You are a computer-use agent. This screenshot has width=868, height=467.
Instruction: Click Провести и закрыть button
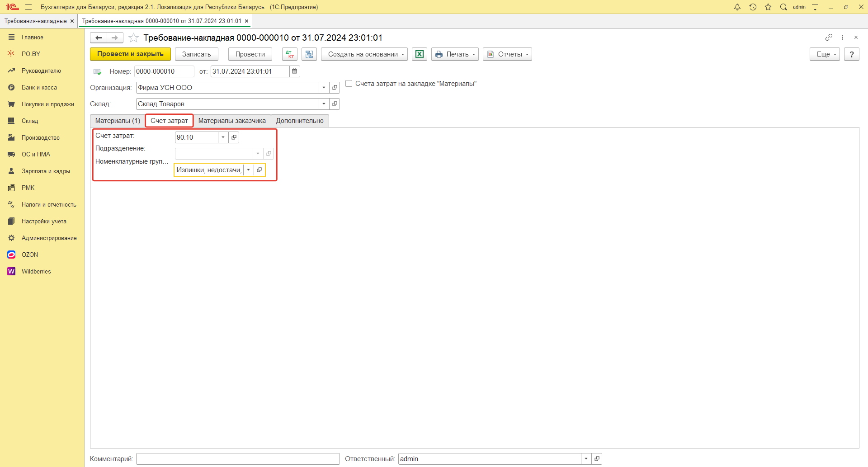130,54
